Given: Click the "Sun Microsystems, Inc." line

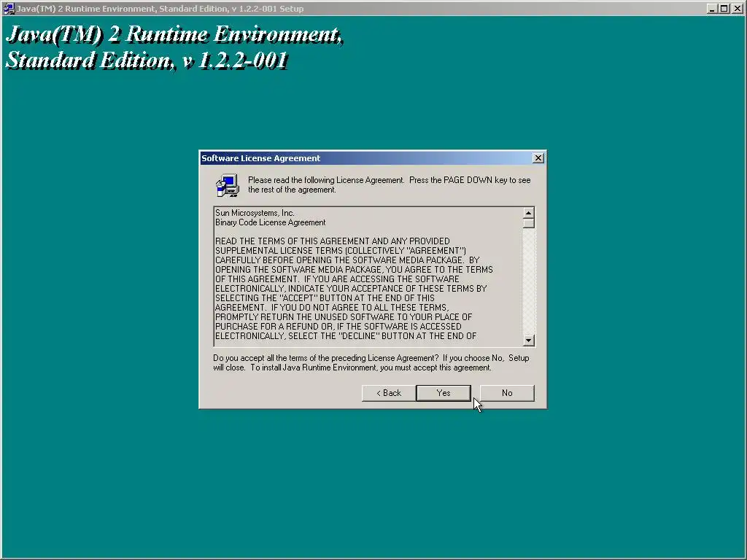Looking at the screenshot, I should tap(255, 213).
